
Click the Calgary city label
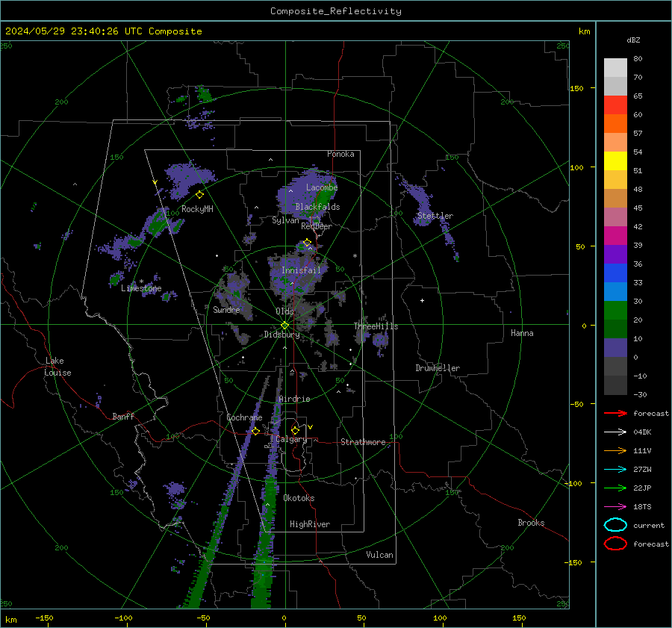tap(291, 439)
